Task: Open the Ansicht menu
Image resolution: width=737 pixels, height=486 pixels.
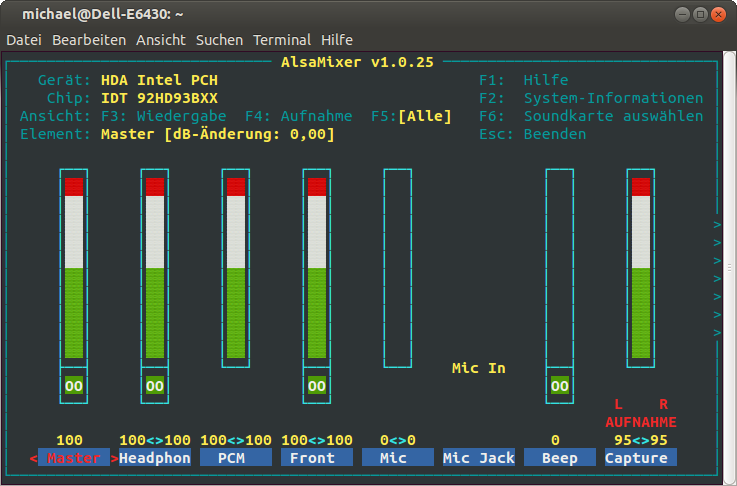Action: pos(161,40)
